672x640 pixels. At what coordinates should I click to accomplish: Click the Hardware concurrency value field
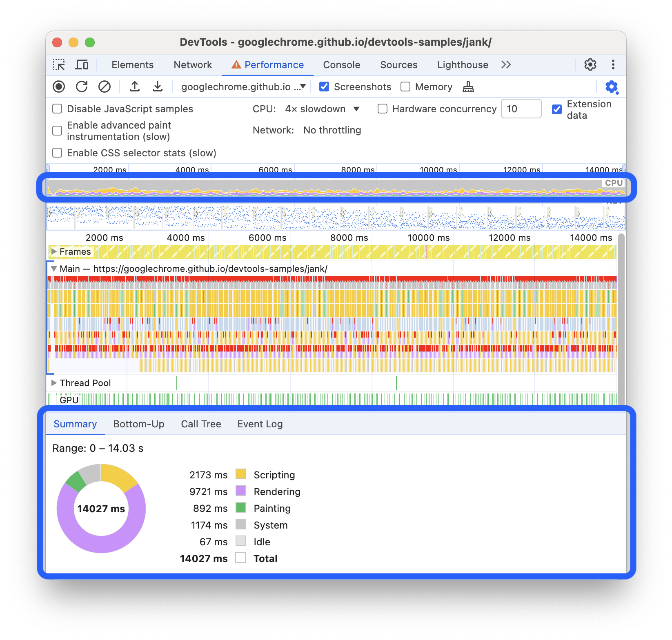pyautogui.click(x=521, y=109)
